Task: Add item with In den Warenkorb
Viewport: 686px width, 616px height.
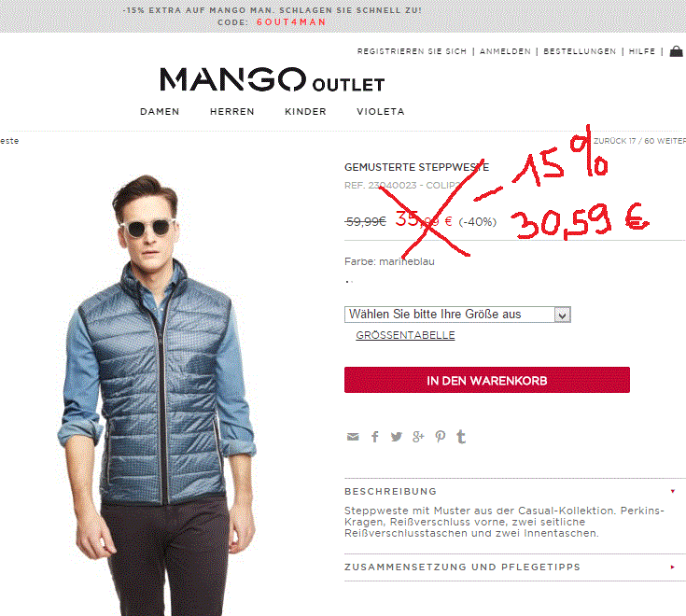Action: point(487,380)
